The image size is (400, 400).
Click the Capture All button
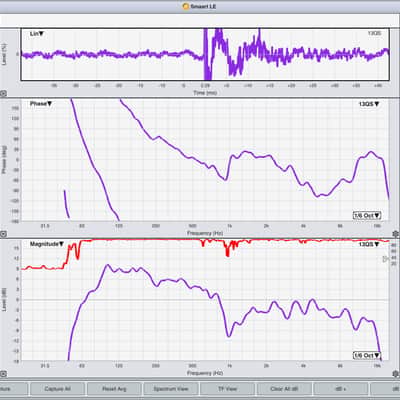tap(57, 389)
